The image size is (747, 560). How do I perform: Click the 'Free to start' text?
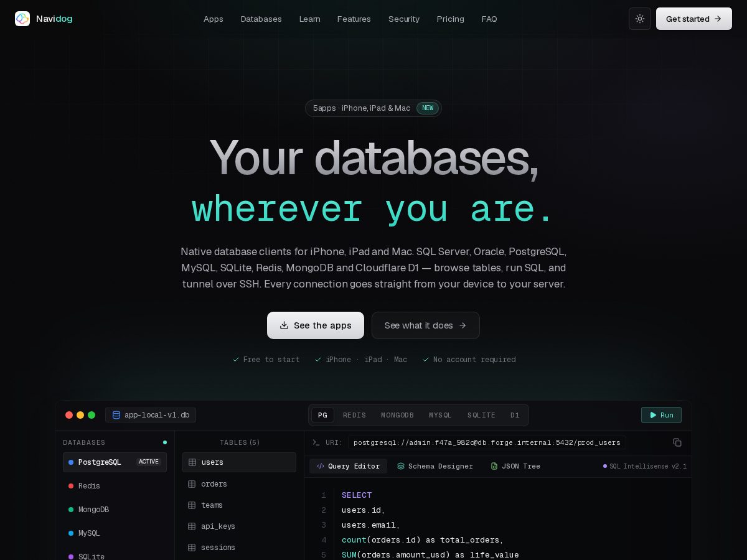click(x=271, y=360)
